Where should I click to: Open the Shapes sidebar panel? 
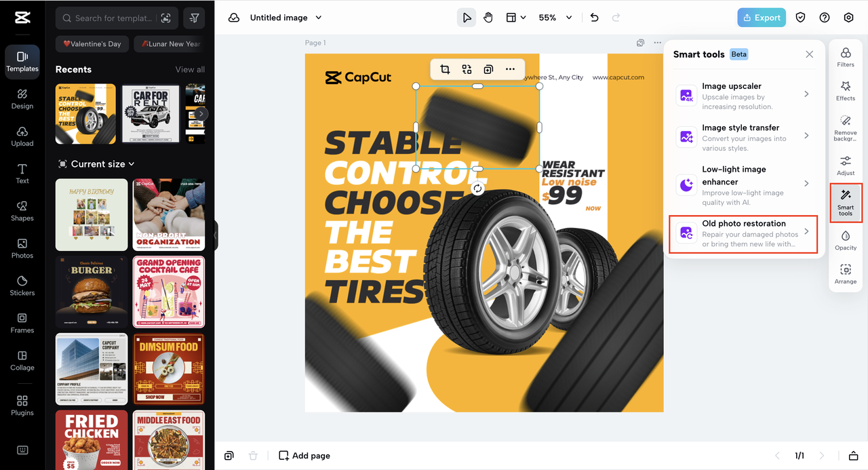22,211
